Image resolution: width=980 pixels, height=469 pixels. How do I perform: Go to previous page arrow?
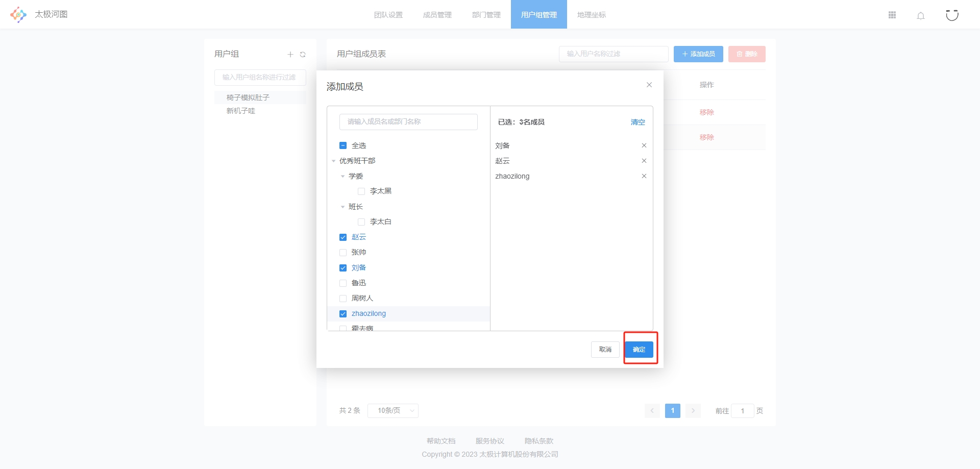(652, 411)
